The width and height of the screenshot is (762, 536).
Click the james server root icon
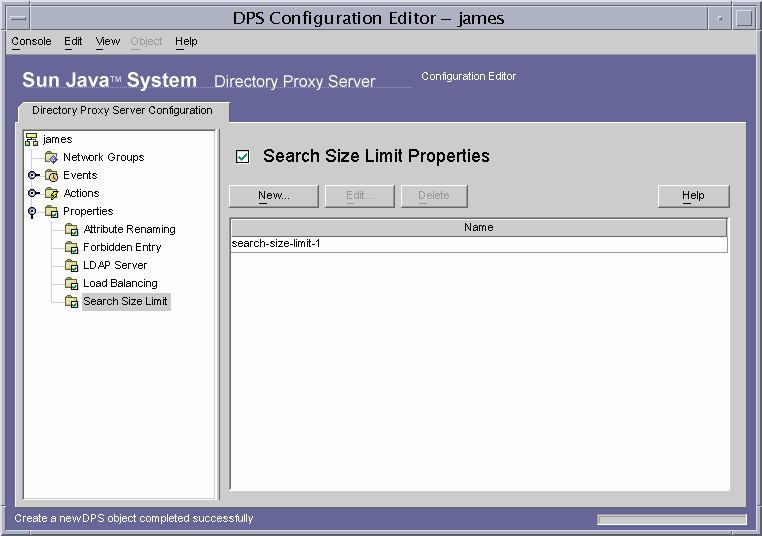32,139
